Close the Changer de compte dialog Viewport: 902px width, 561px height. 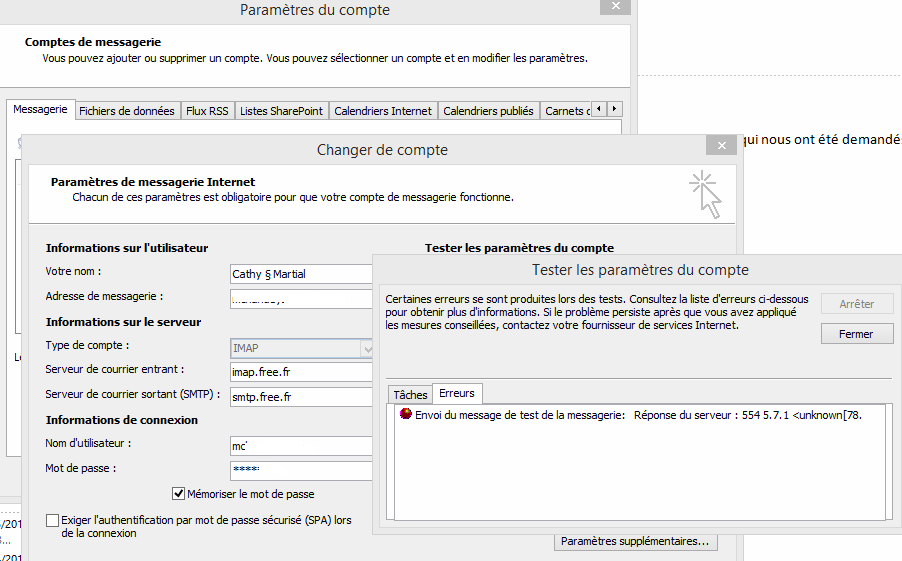pyautogui.click(x=720, y=146)
